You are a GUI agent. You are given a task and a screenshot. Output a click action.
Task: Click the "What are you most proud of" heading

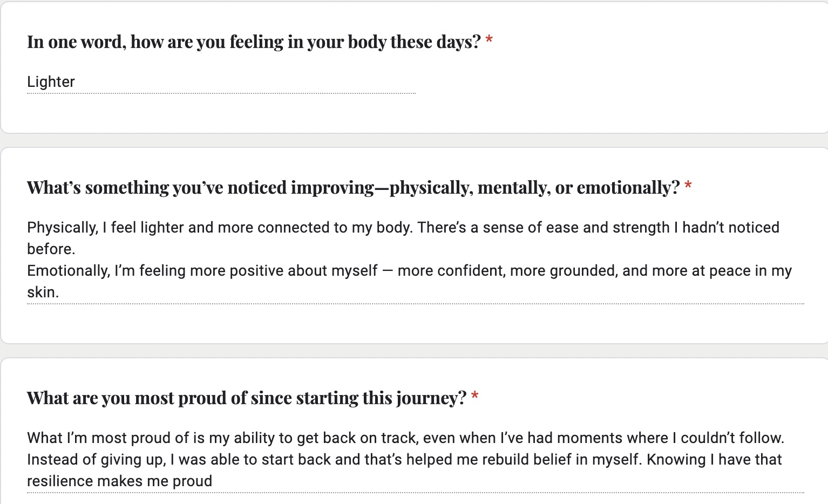246,398
